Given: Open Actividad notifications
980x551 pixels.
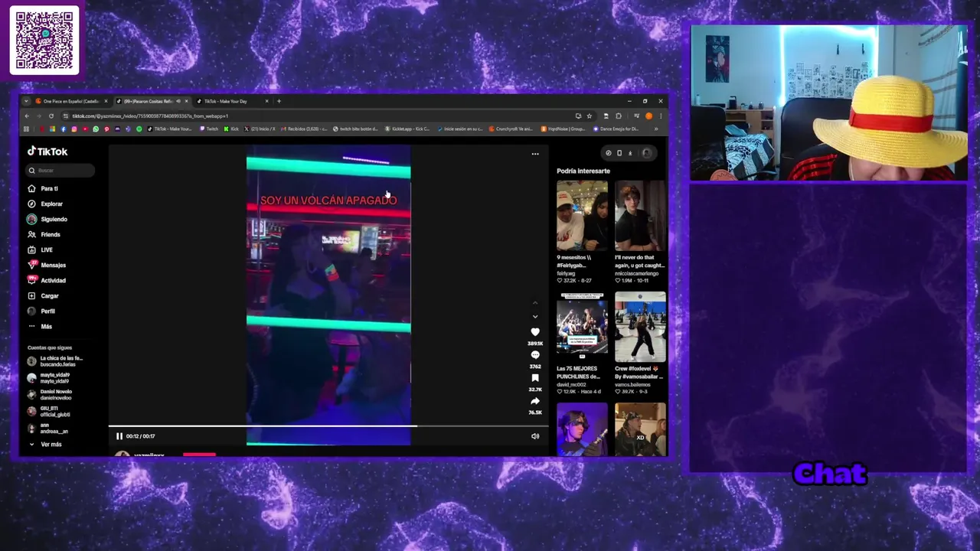Looking at the screenshot, I should 47,280.
